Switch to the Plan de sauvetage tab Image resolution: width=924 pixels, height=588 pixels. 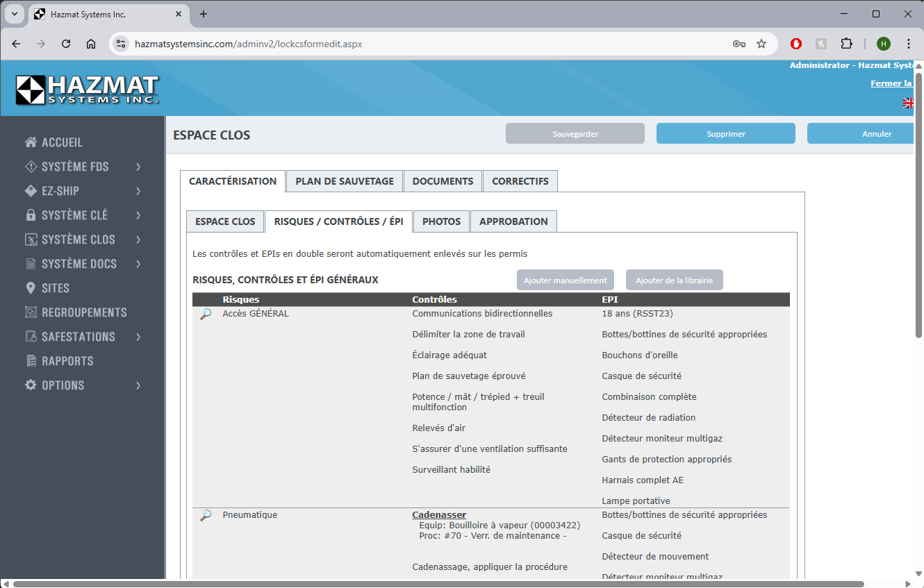pos(345,181)
